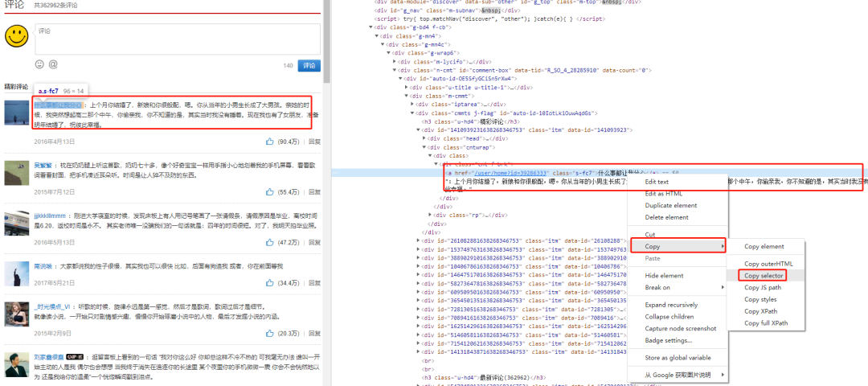Click the 评论 text input box
The height and width of the screenshot is (386, 868).
pos(178,39)
